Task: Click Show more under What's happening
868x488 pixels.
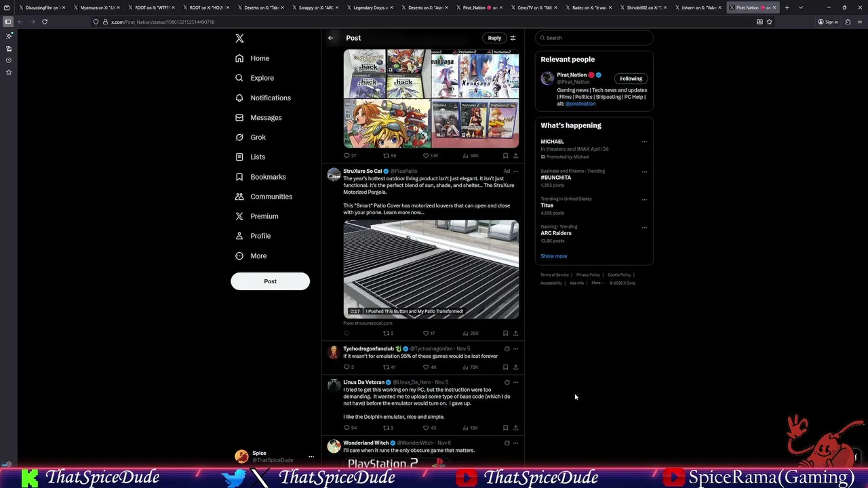Action: tap(553, 256)
